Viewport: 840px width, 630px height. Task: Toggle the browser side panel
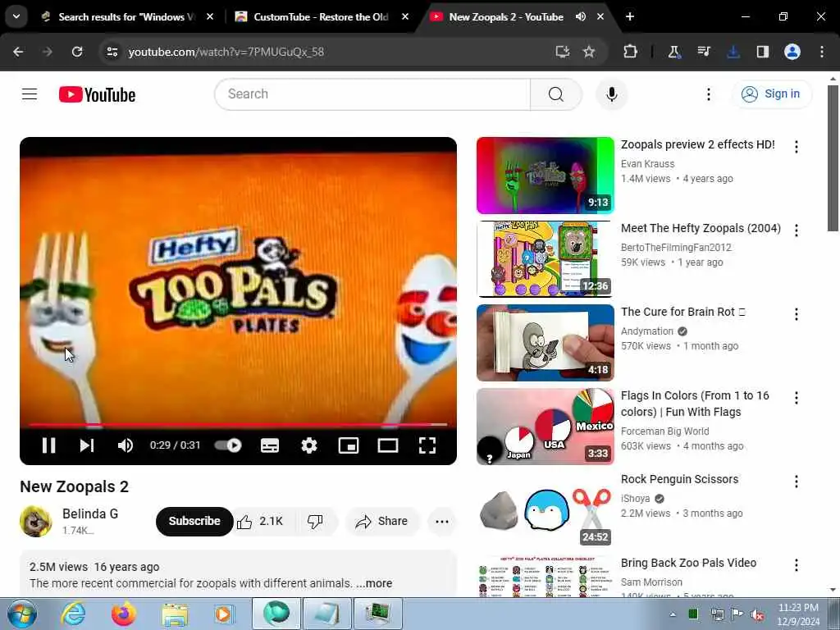[x=763, y=52]
